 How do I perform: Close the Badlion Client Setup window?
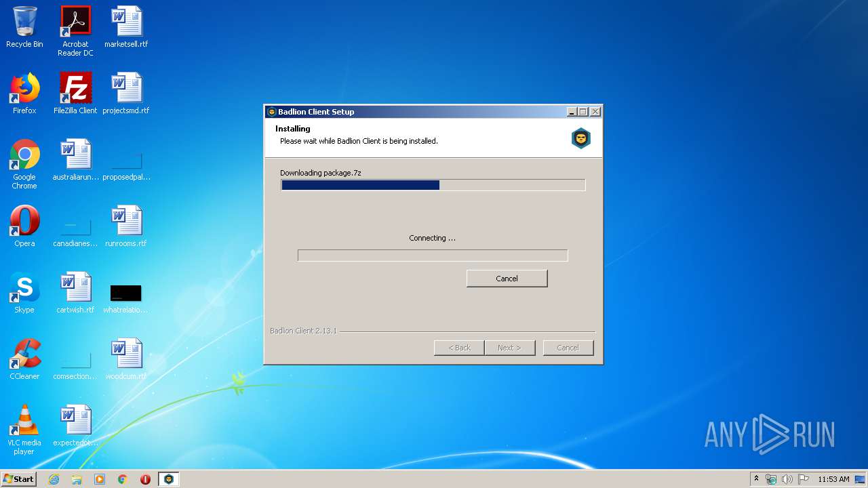pos(595,112)
